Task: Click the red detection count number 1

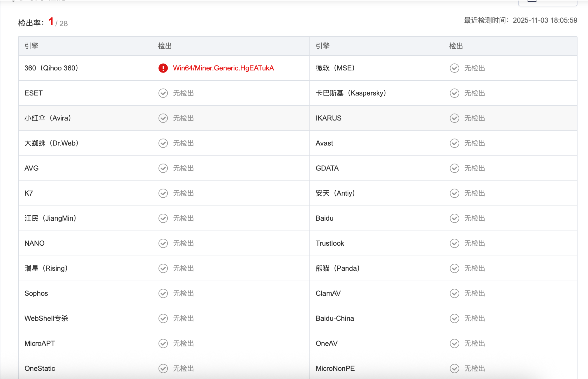Action: tap(51, 22)
